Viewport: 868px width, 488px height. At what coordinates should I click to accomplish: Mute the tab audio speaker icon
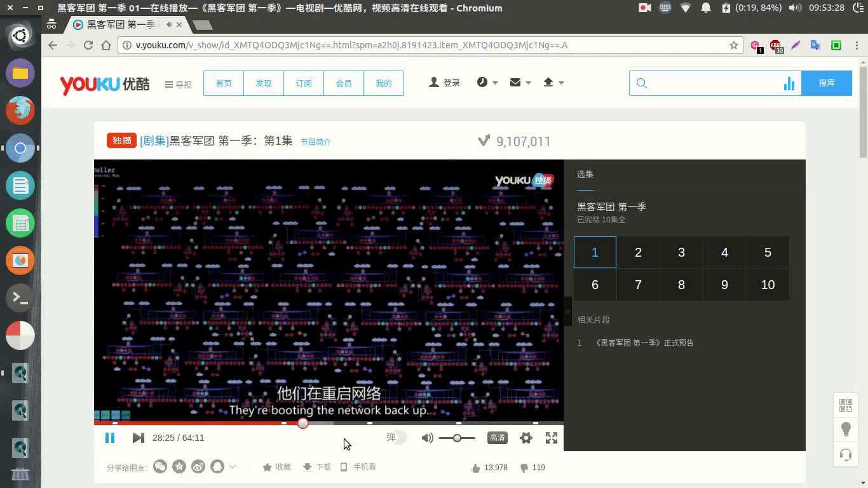[169, 25]
